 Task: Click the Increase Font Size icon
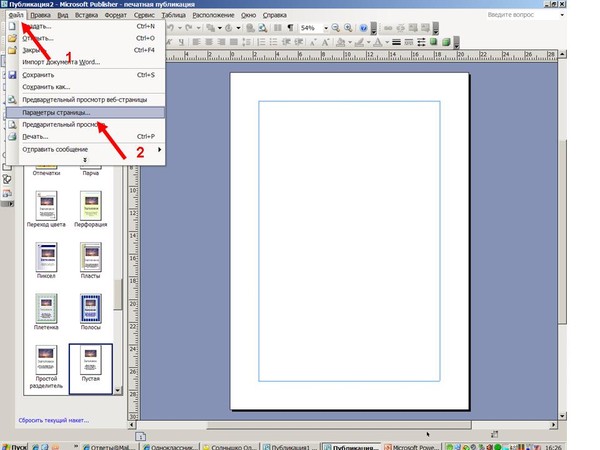tap(325, 42)
